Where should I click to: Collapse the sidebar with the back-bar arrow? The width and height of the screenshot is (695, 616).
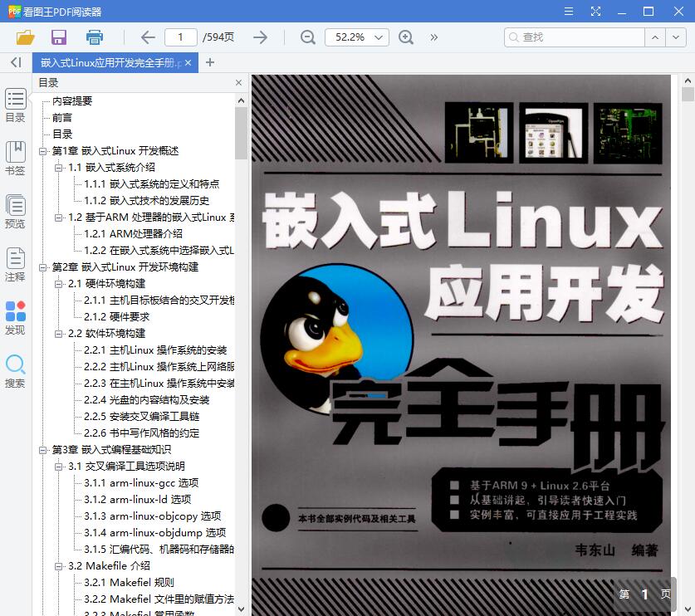(x=16, y=62)
